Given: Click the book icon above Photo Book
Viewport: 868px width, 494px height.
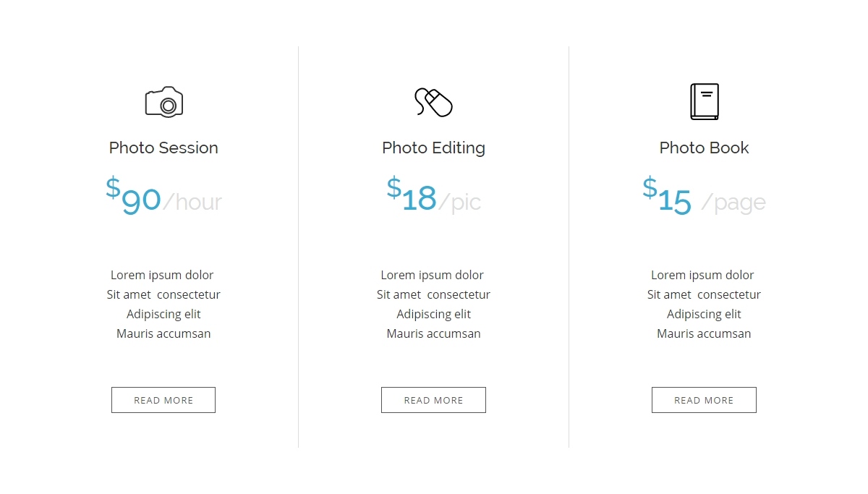Looking at the screenshot, I should [x=705, y=102].
